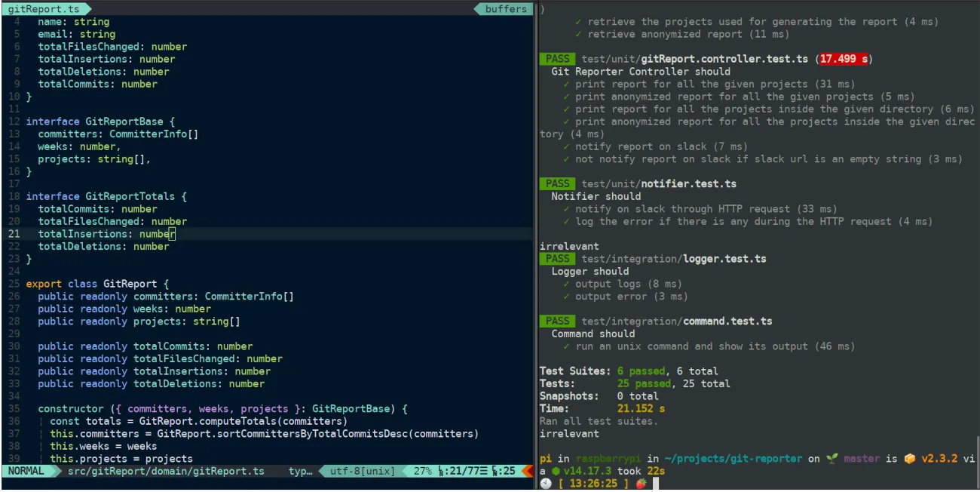Click the package version icon showing v2.3.2

(x=911, y=457)
